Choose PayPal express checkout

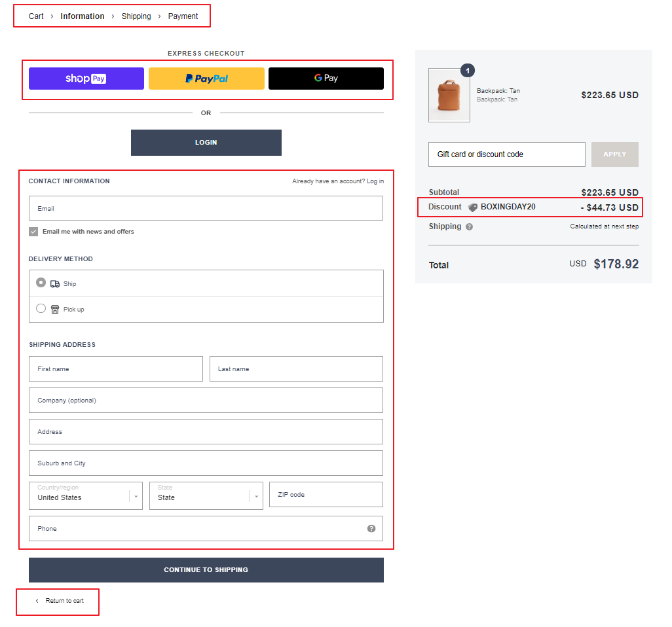206,79
